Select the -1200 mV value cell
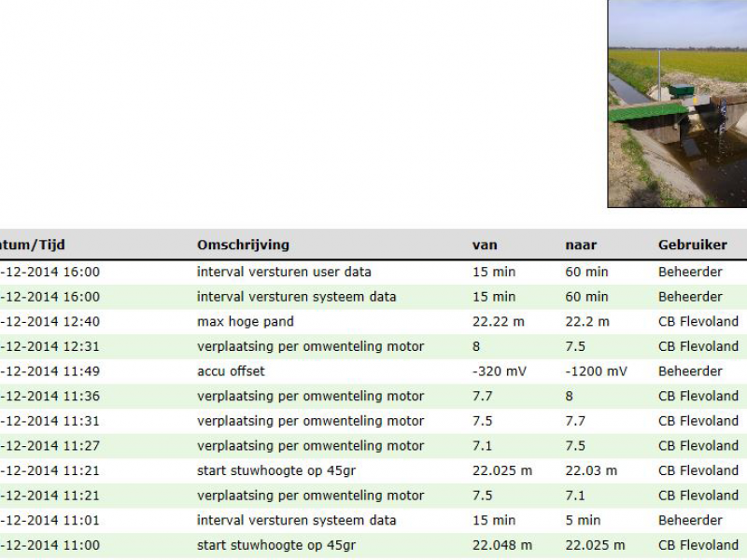 [596, 371]
